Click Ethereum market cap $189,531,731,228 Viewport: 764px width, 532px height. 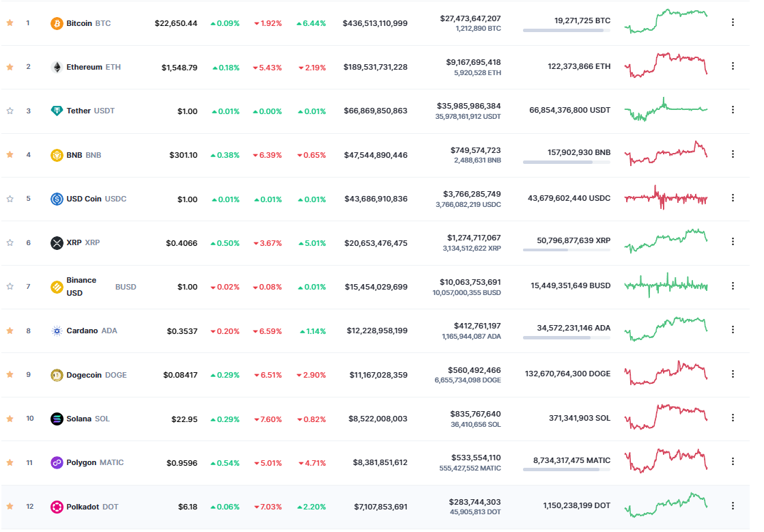[376, 67]
